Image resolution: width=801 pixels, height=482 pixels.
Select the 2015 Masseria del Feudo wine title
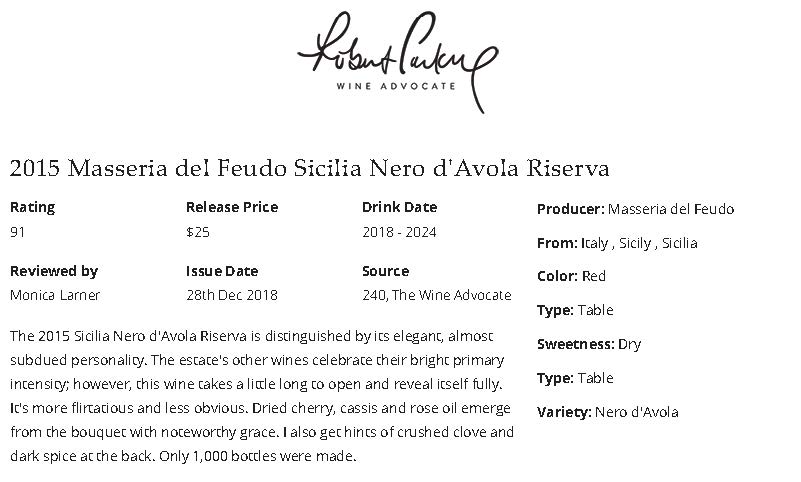[x=309, y=167]
